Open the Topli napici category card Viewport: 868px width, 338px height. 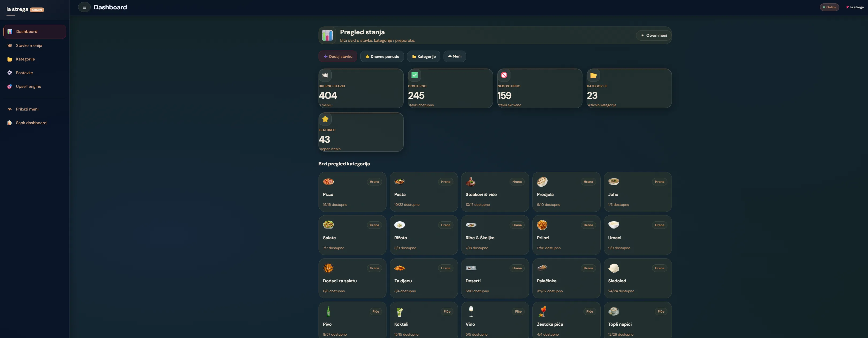[x=638, y=320]
